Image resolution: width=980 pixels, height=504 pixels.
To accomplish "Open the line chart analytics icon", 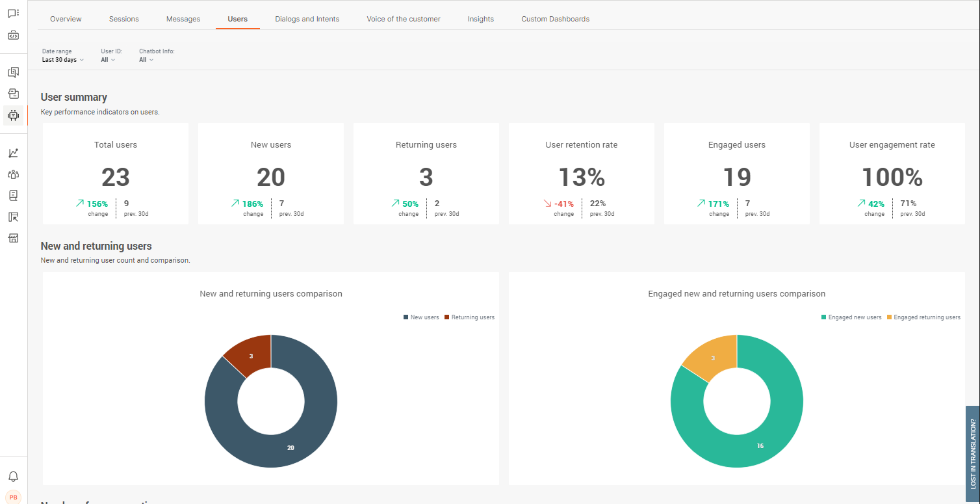I will (13, 153).
